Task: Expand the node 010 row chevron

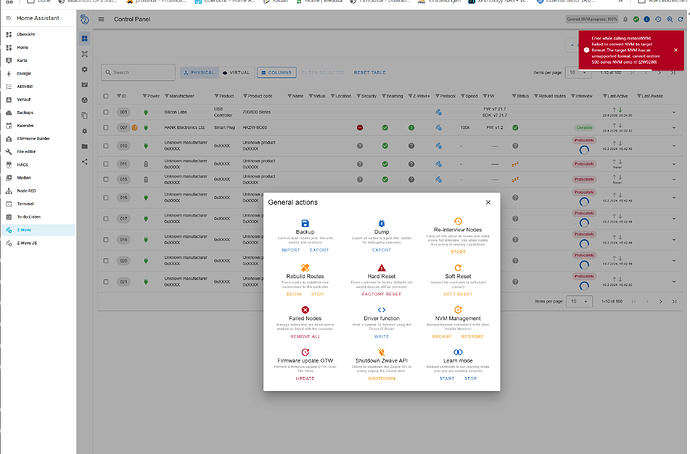Action: [x=674, y=146]
